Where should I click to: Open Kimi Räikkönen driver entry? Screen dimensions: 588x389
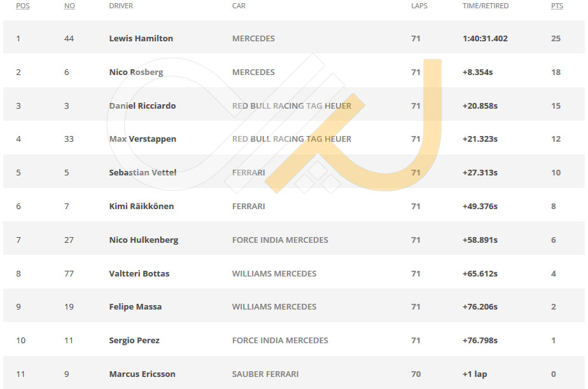point(141,207)
